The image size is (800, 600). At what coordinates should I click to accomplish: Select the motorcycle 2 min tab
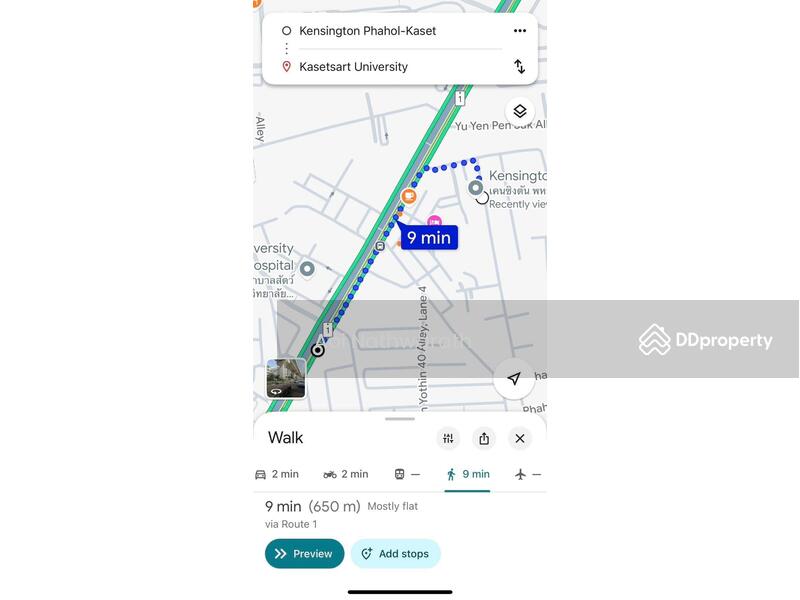346,474
